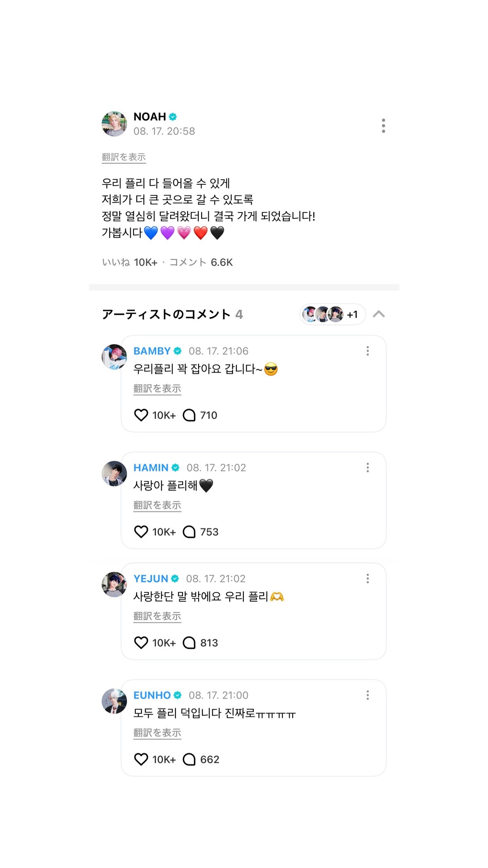
Task: Like YEJUN's comment
Action: pos(141,643)
